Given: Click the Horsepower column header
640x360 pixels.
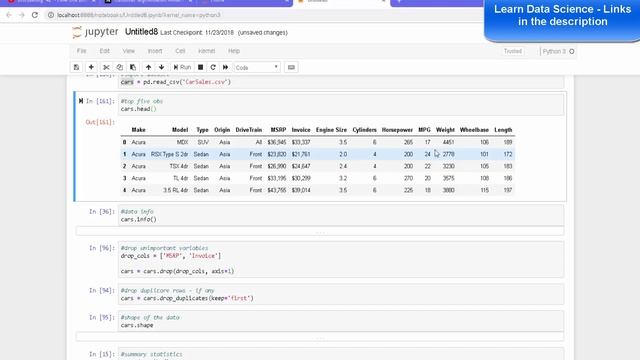Looking at the screenshot, I should [x=397, y=130].
